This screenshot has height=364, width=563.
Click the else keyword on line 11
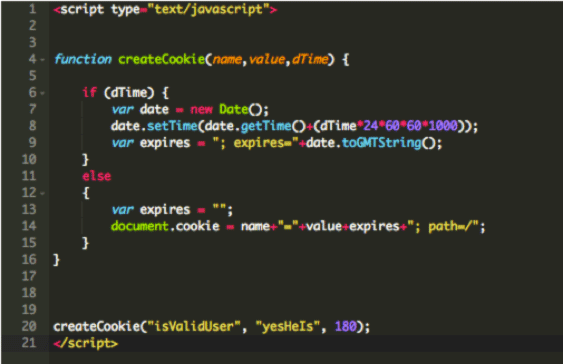click(x=97, y=176)
